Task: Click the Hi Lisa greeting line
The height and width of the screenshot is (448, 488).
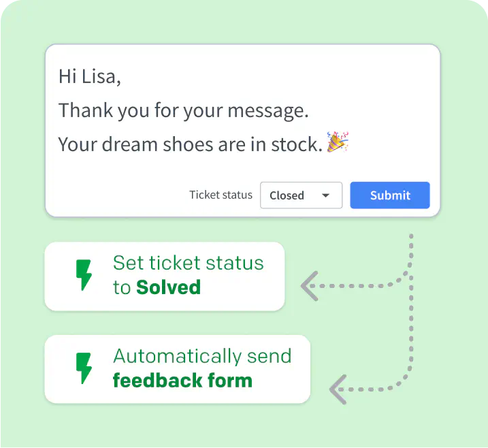Action: 90,76
